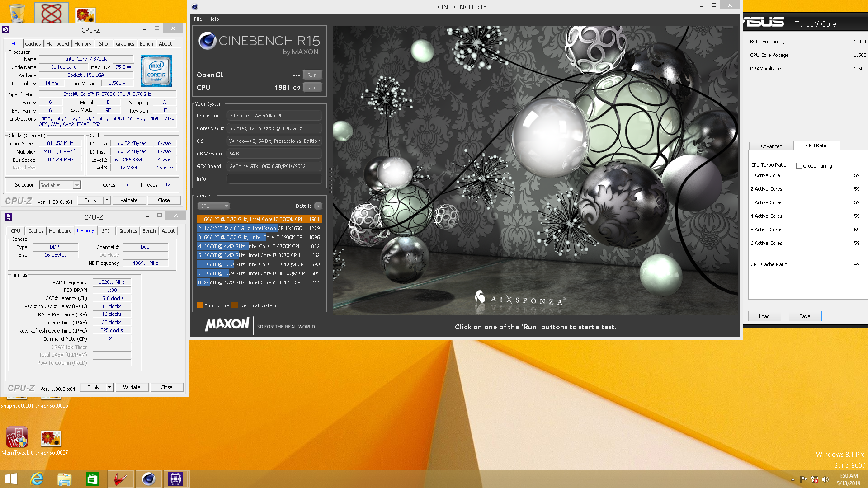Select CPU Ratio tab in TurboV Core
This screenshot has width=868, height=488.
816,145
